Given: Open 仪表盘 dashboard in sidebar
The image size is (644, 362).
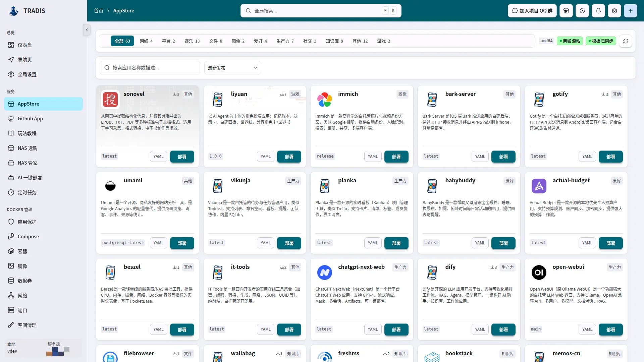Looking at the screenshot, I should coord(43,45).
